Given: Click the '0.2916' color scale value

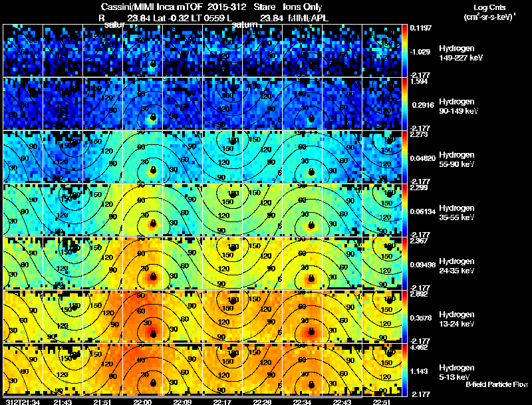Looking at the screenshot, I should (422, 105).
